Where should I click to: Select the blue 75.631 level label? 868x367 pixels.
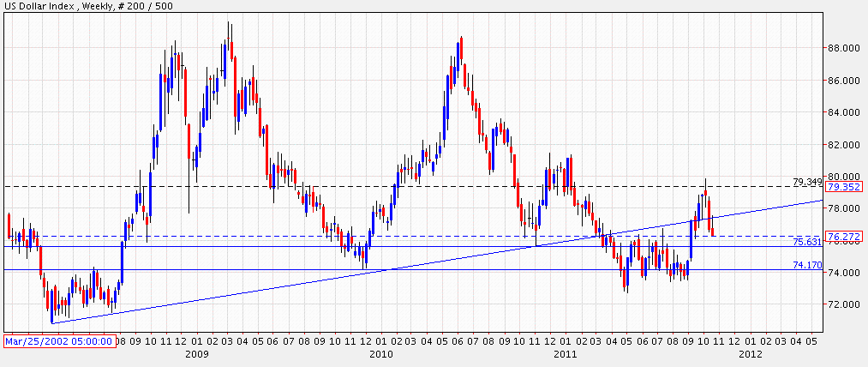807,242
